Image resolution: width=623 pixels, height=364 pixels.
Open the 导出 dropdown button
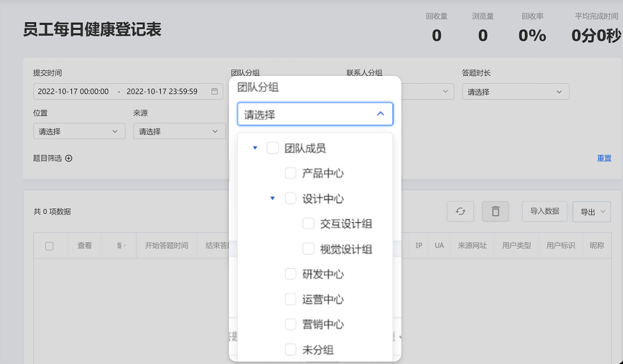point(592,212)
